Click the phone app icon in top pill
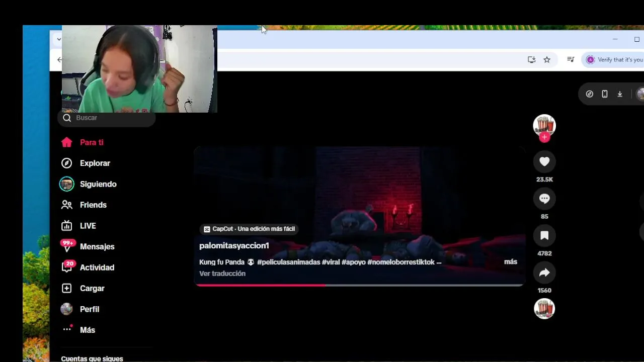Screen dimensions: 644x362 point(605,94)
